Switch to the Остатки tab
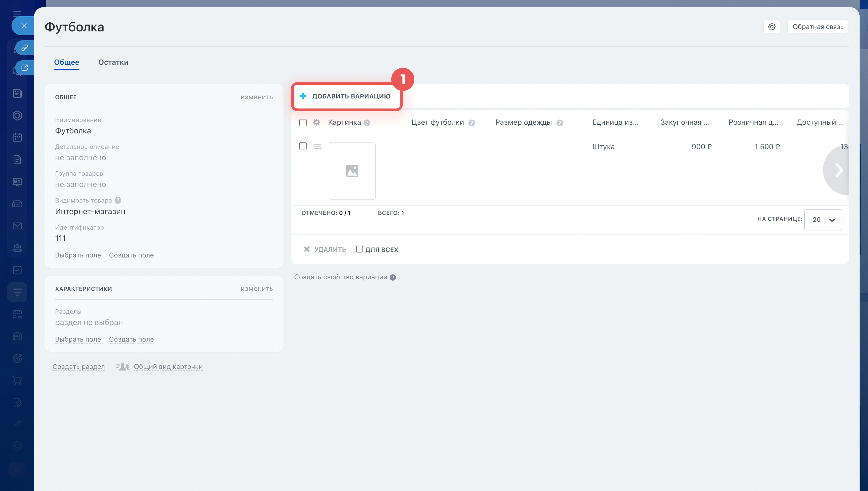The height and width of the screenshot is (491, 868). pos(113,62)
